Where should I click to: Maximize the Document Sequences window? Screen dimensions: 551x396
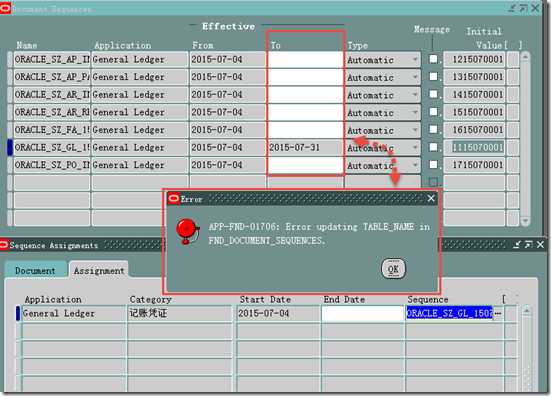tap(524, 8)
